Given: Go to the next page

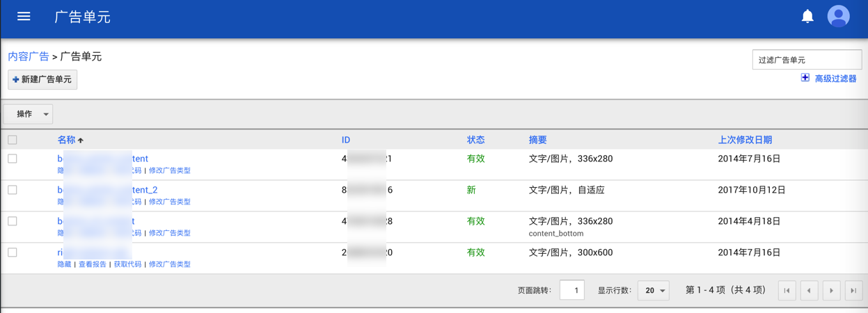Looking at the screenshot, I should pyautogui.click(x=831, y=291).
